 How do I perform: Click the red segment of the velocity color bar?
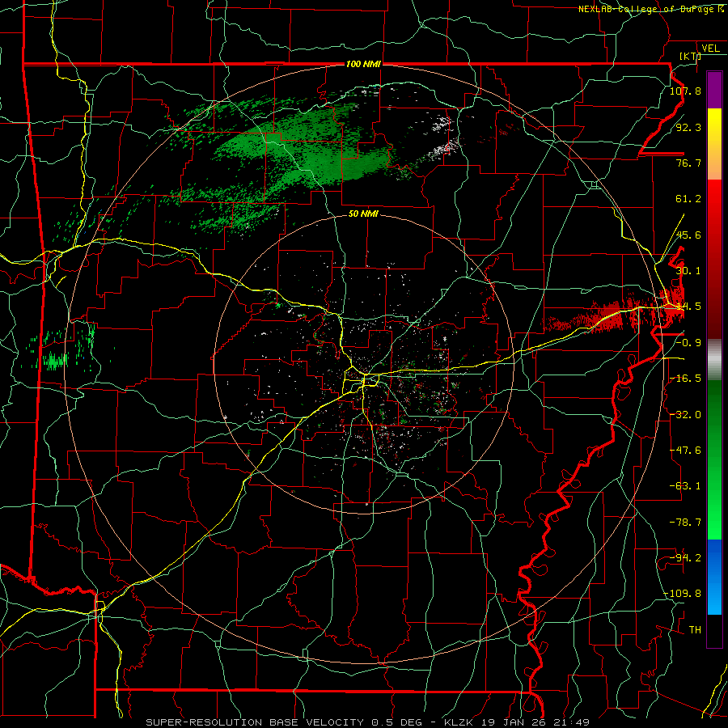point(714,259)
